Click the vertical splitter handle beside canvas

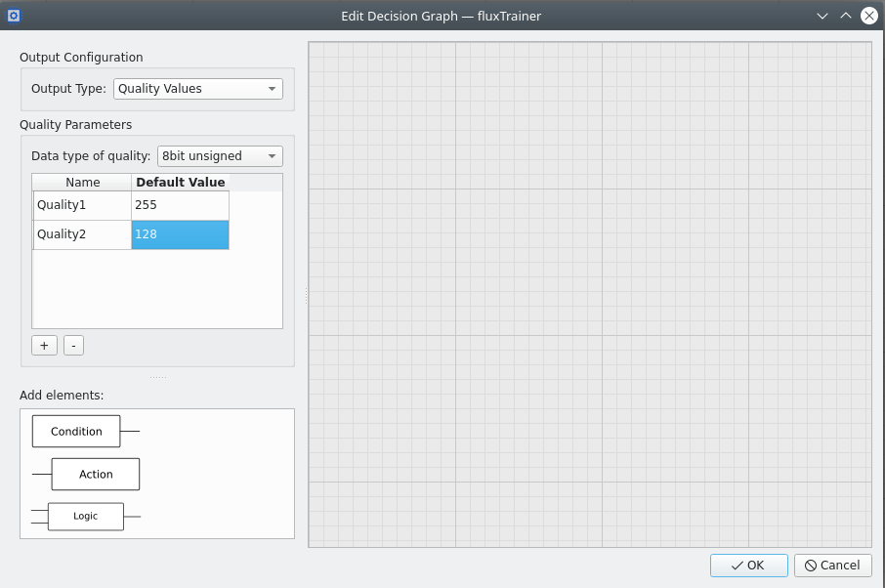coord(306,296)
